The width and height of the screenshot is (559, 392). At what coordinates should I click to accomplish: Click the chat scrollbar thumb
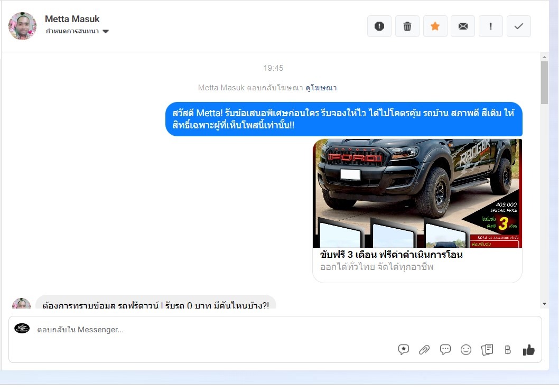[544, 82]
